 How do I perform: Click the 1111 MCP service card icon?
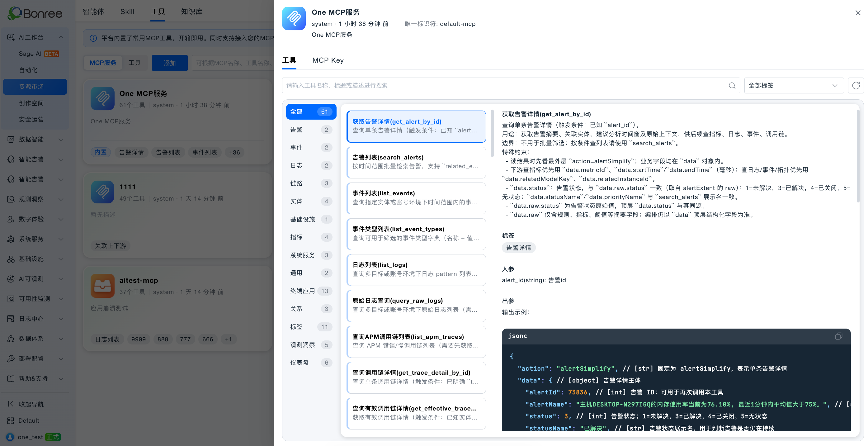point(102,192)
